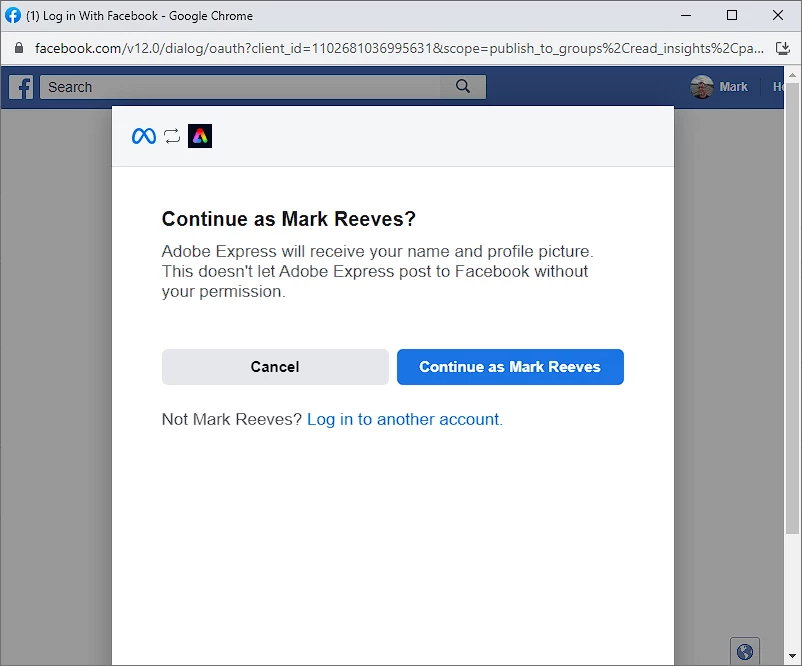
Task: Click Continue as Mark Reeves button
Action: (510, 367)
